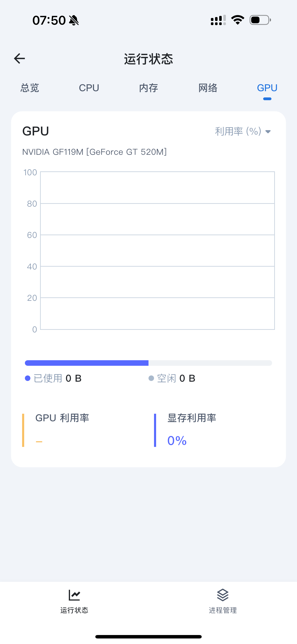Tap the 显存利用率 0% value
The image size is (297, 644).
pyautogui.click(x=177, y=440)
